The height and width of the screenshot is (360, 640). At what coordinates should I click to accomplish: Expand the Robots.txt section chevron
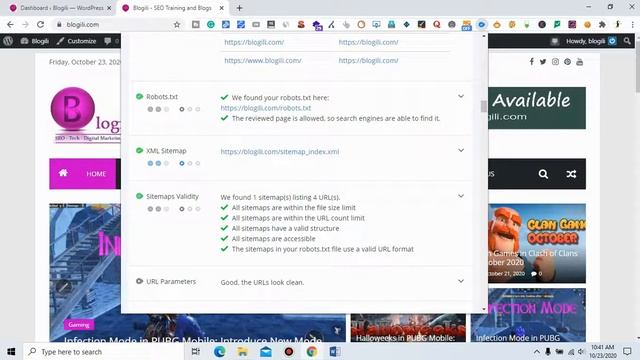tap(461, 97)
